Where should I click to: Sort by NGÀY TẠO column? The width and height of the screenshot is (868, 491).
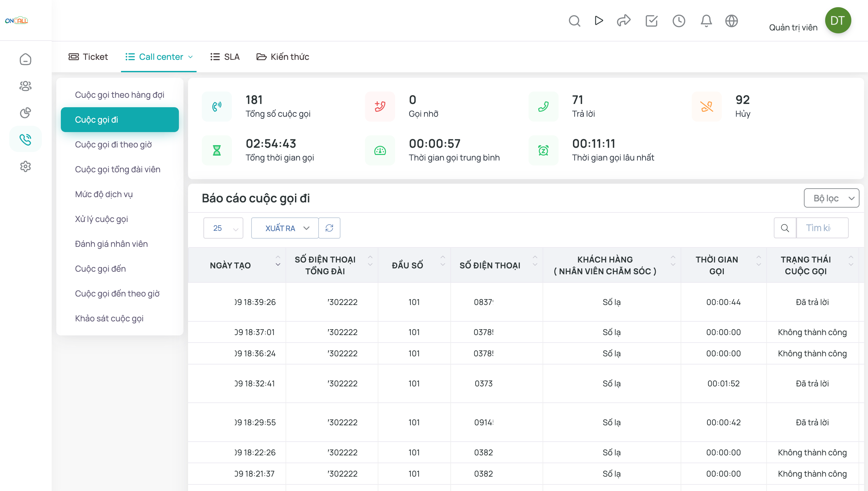coord(236,265)
